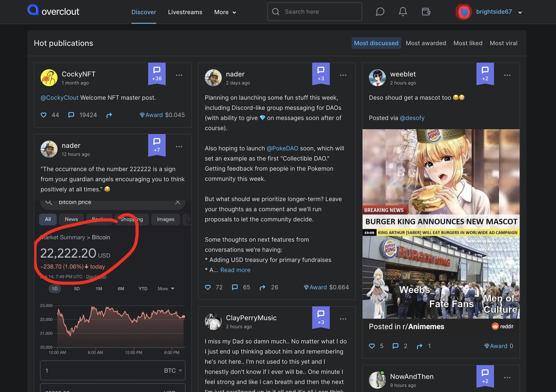Repost the weeblet post showing 1 share
This screenshot has height=392, width=556.
pos(420,346)
